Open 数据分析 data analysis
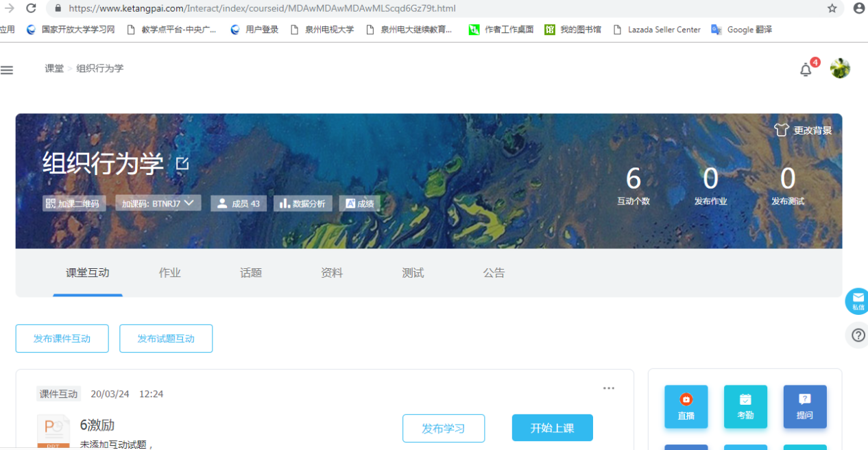Screen dimensions: 868x450 [302, 204]
